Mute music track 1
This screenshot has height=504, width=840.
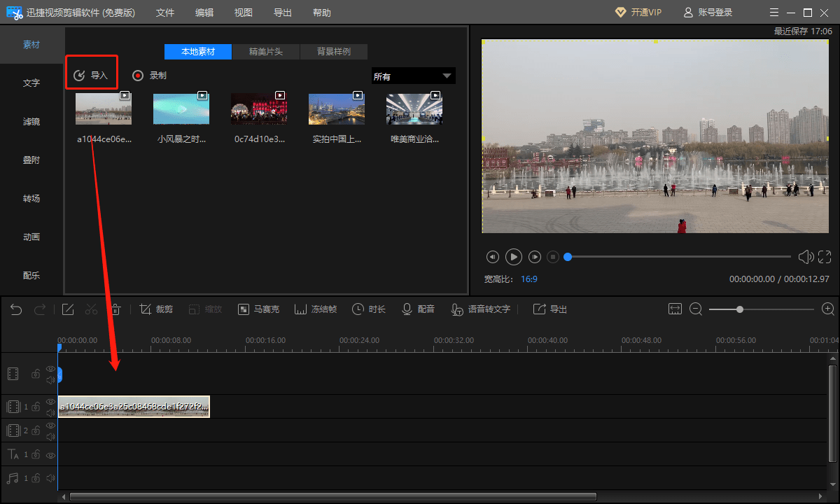pyautogui.click(x=50, y=478)
